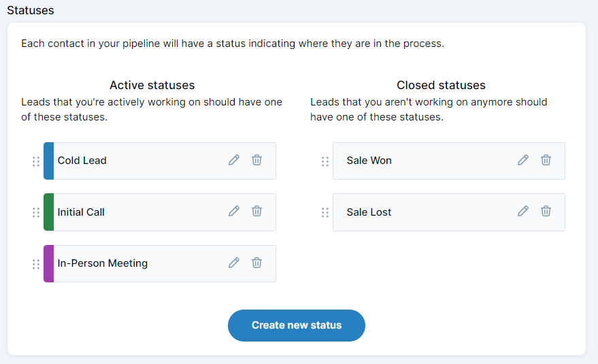
Task: Click the blue Cold Lead color bar
Action: [x=48, y=161]
